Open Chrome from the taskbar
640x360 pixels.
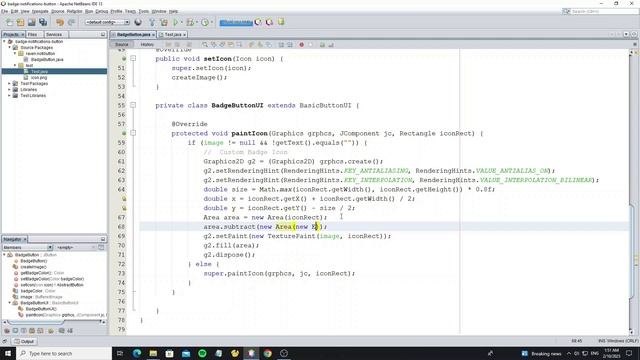coord(268,353)
